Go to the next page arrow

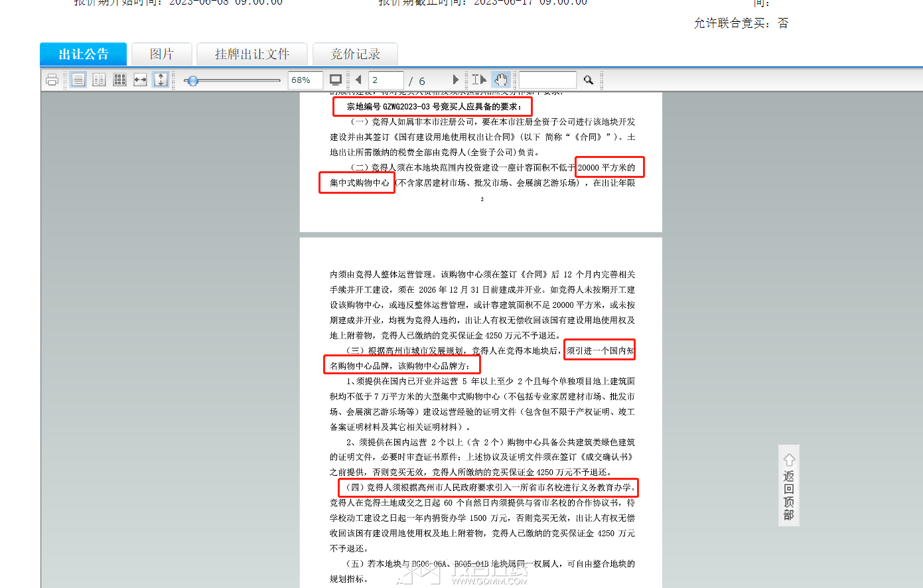455,80
